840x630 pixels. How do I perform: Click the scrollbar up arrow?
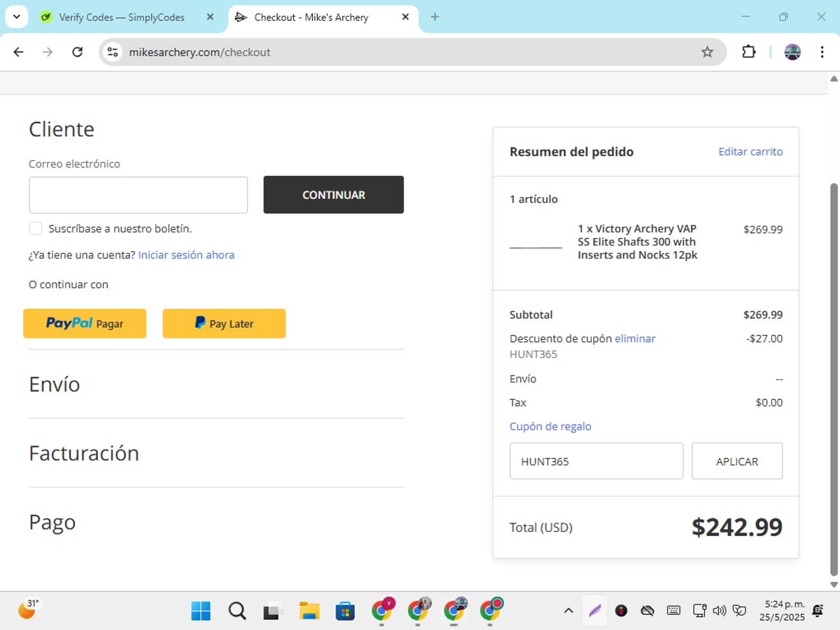pos(834,79)
